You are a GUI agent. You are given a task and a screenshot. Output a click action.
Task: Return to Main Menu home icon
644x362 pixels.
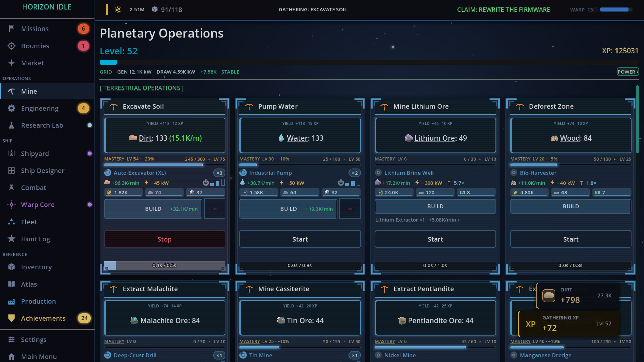[x=11, y=357]
